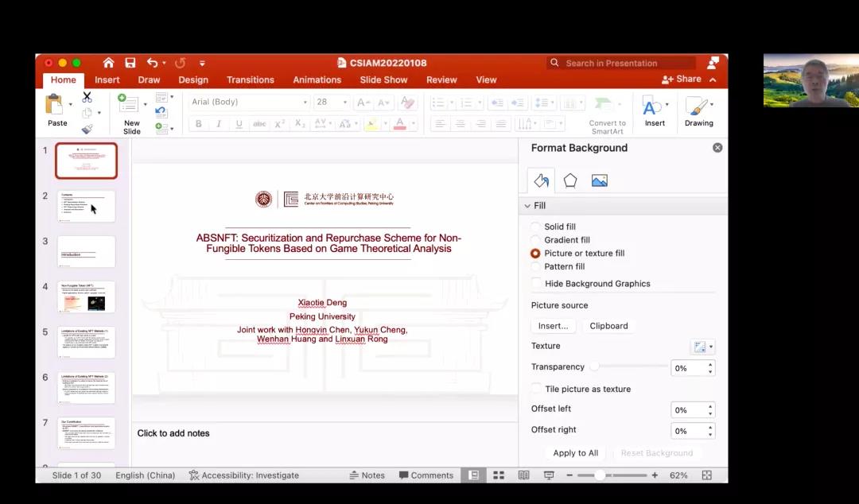The width and height of the screenshot is (859, 504).
Task: Click the Insert... picture source button
Action: (x=553, y=326)
